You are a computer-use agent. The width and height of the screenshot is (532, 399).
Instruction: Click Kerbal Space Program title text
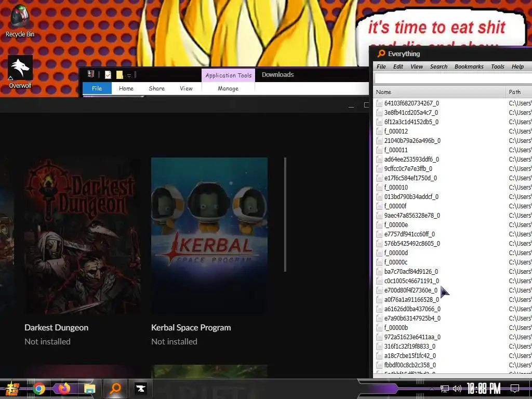coord(191,327)
